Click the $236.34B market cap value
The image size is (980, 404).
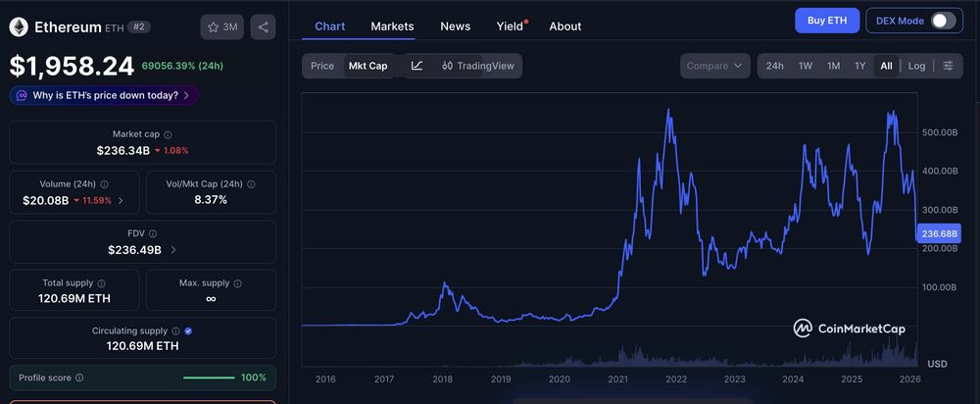pos(123,151)
